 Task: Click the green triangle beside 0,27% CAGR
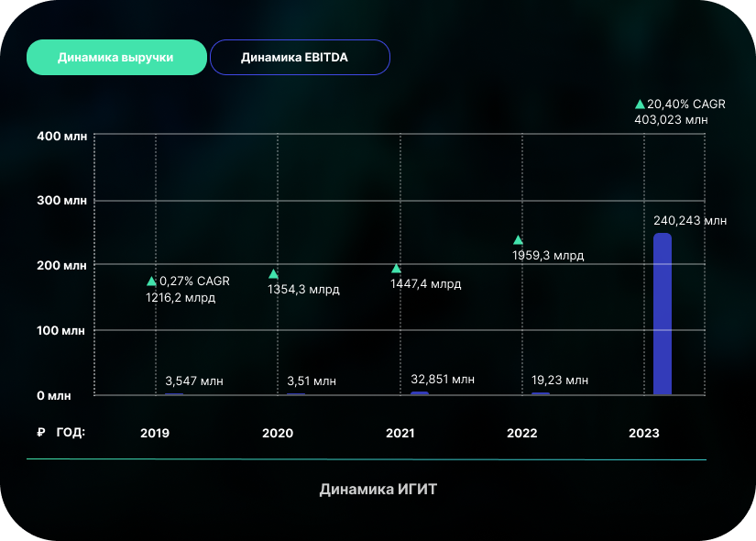pos(151,281)
